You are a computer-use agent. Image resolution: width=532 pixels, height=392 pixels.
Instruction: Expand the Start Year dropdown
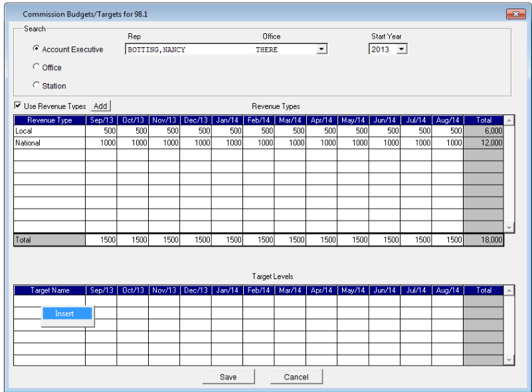(401, 49)
